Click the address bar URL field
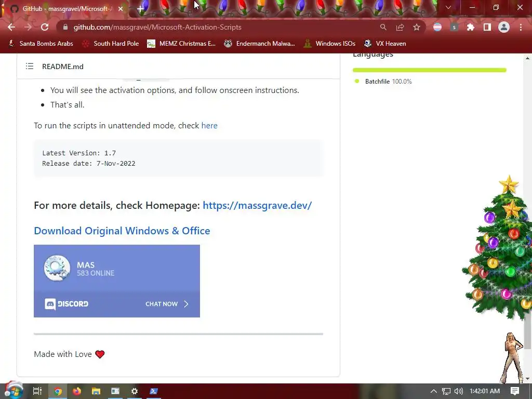This screenshot has width=532, height=399. 217,27
